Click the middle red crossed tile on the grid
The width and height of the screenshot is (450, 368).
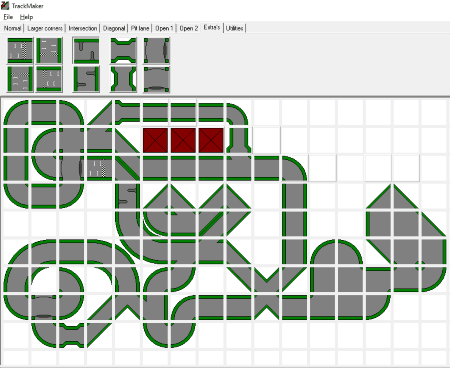183,140
